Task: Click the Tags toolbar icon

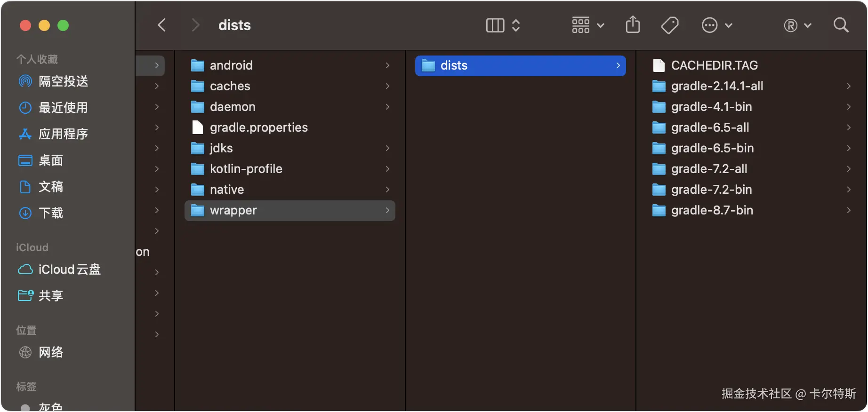Action: coord(669,25)
